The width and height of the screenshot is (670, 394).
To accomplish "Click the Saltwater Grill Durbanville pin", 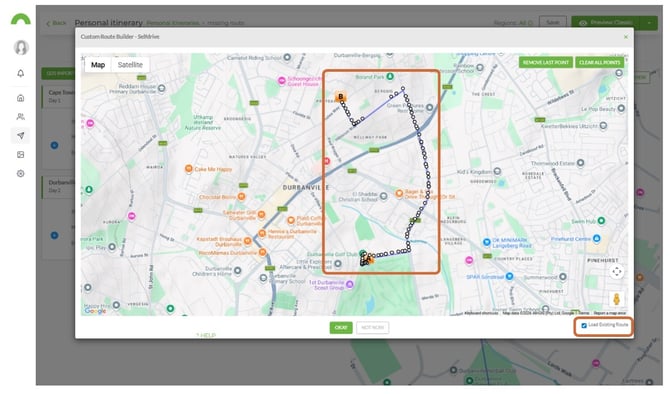I will point(261,215).
